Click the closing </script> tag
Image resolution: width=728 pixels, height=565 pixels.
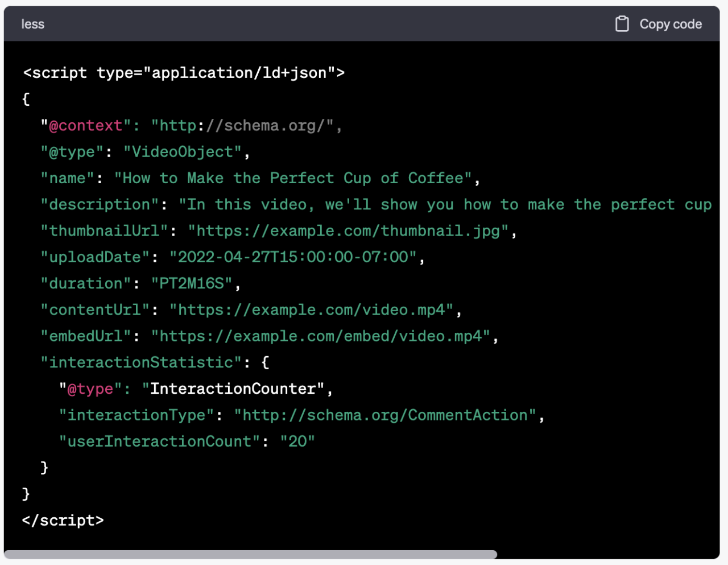[x=63, y=520]
